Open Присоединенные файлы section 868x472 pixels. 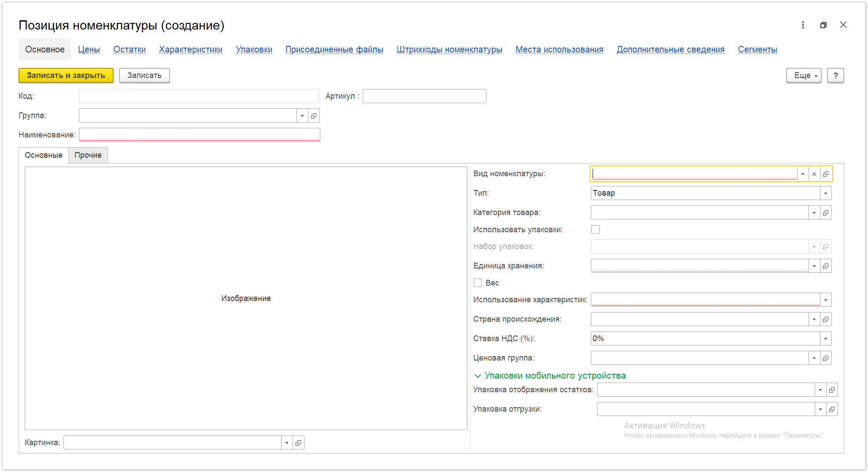[x=334, y=49]
